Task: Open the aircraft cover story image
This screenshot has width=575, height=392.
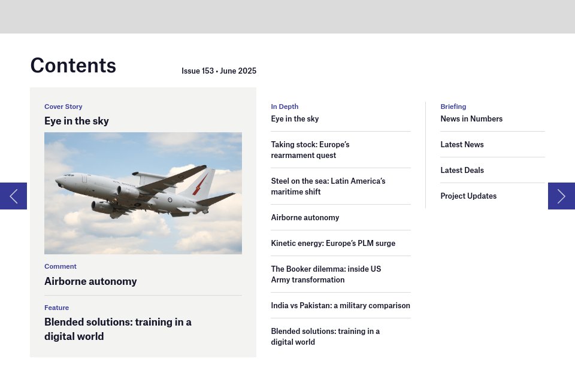Action: (143, 193)
